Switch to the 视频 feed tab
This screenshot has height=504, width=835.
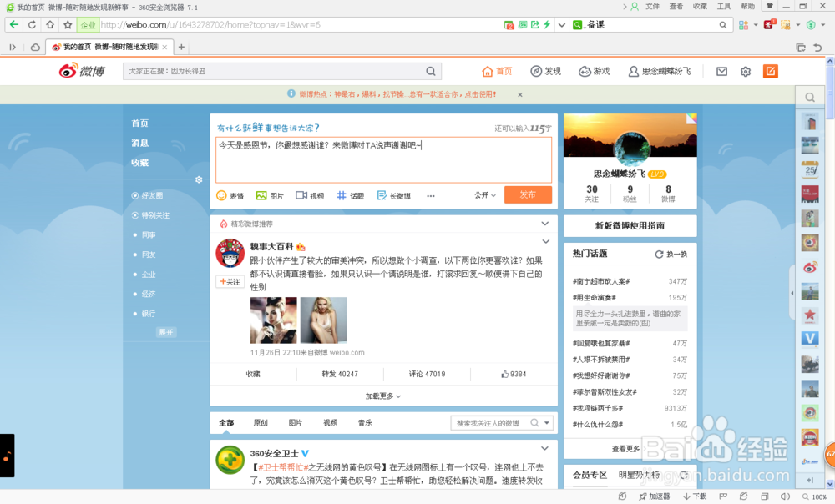point(330,422)
